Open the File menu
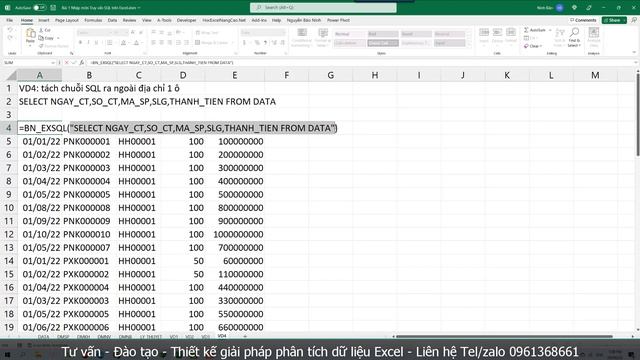Viewport: 640px width, 360px height. click(9, 20)
